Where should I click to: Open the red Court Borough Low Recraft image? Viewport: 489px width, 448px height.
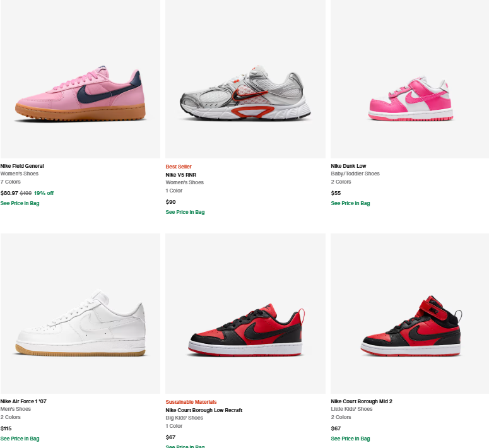point(245,314)
